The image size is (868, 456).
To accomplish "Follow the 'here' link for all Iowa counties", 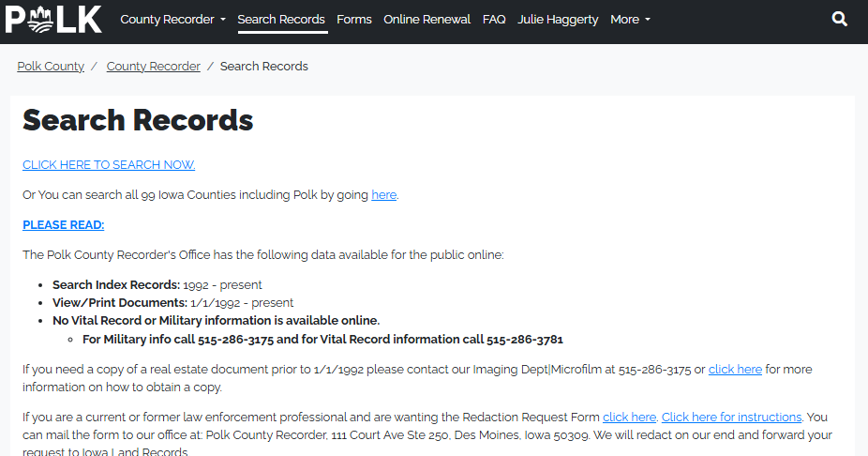I will 383,195.
